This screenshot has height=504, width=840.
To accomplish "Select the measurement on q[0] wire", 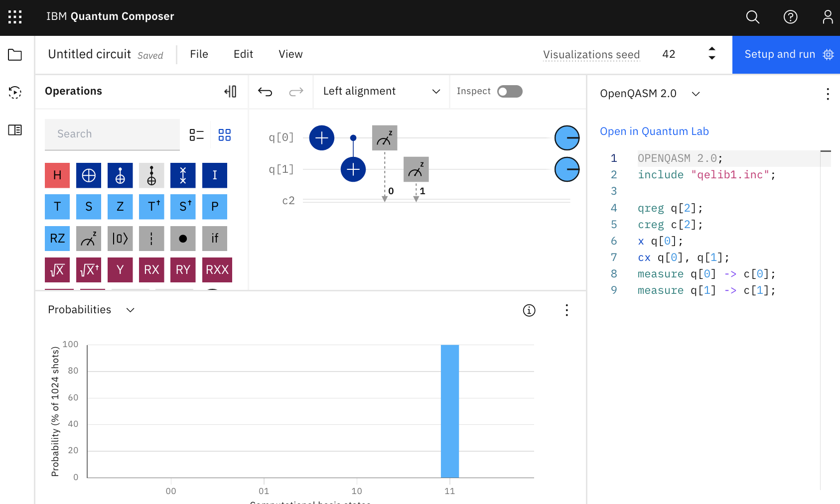I will point(385,138).
